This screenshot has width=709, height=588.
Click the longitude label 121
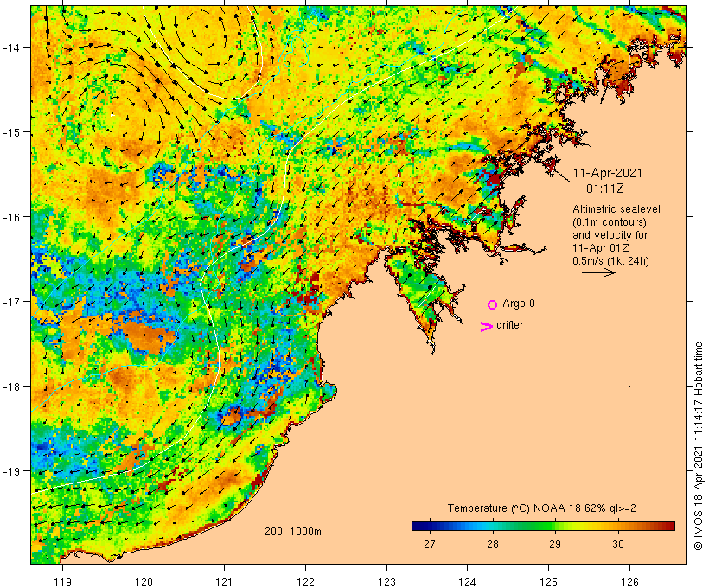click(224, 582)
